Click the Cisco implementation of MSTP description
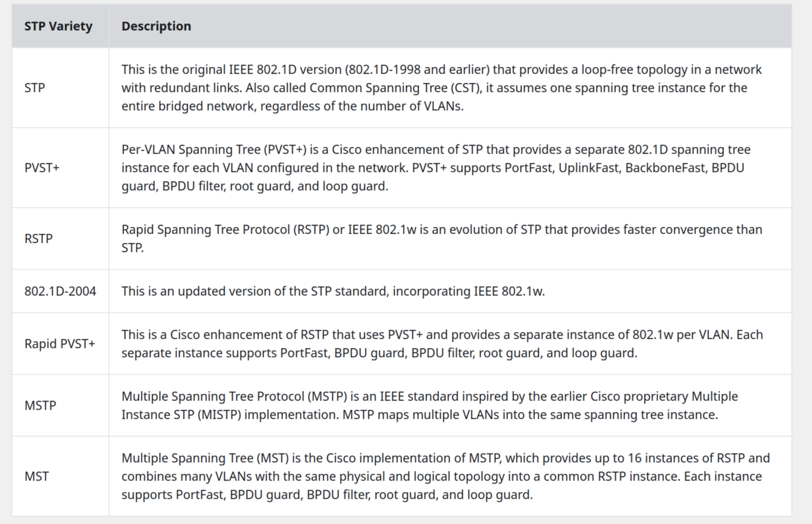The width and height of the screenshot is (812, 524). [x=445, y=477]
